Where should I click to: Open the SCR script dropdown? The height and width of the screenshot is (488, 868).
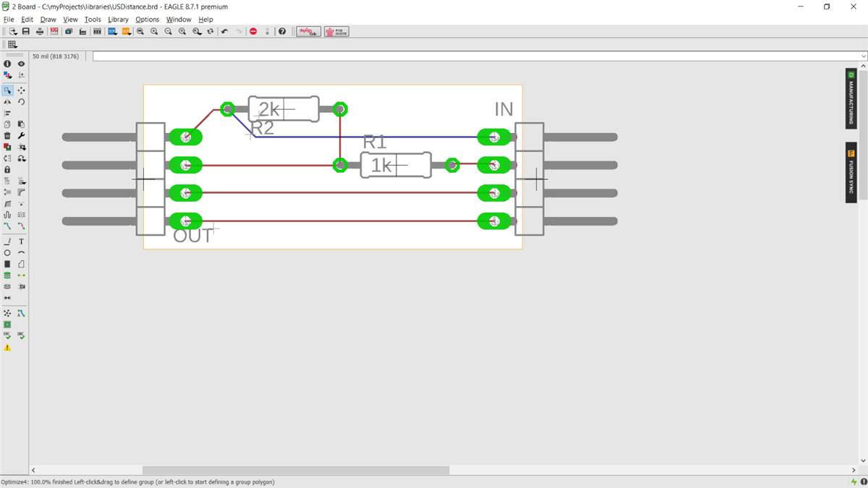pos(112,32)
